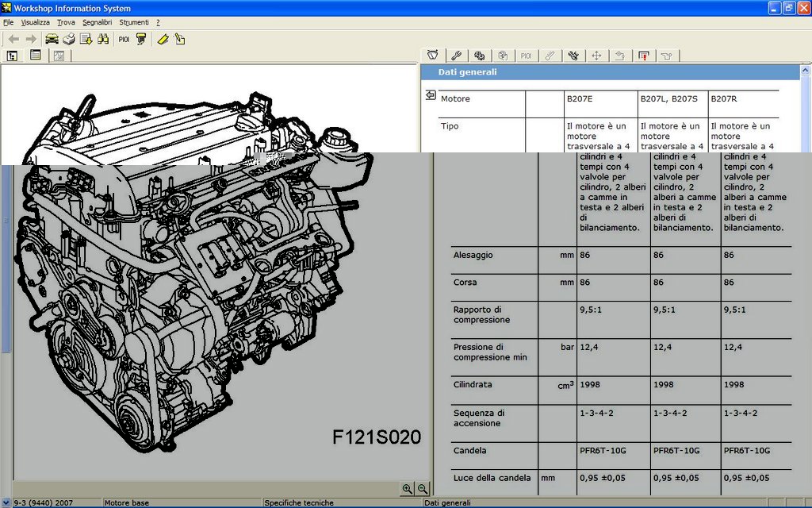Viewport: 812px width, 508px height.
Task: Switch to the image view tab
Action: pos(59,56)
